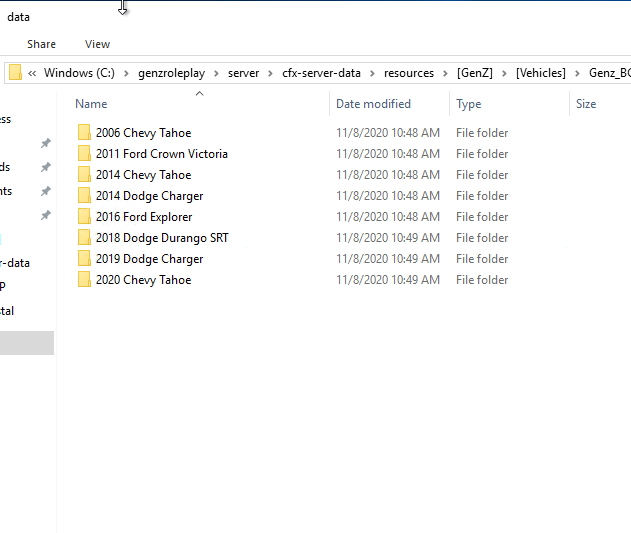Go to resources breadcrumb segment
The height and width of the screenshot is (533, 631).
(409, 73)
